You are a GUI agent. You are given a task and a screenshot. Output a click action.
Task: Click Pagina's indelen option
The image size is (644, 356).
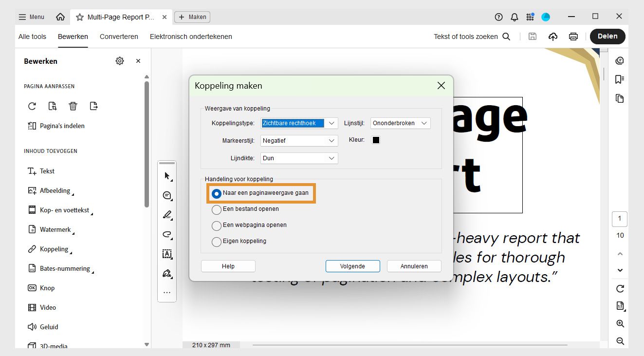(56, 126)
